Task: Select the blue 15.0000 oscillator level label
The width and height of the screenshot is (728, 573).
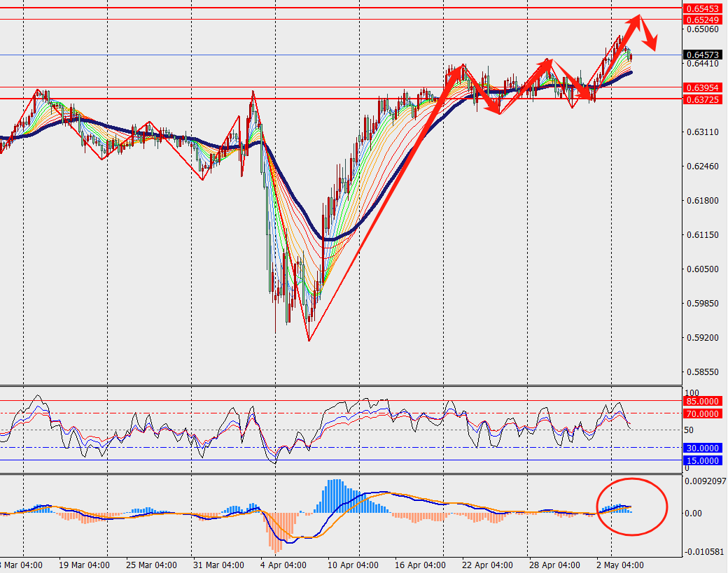Action: point(703,461)
